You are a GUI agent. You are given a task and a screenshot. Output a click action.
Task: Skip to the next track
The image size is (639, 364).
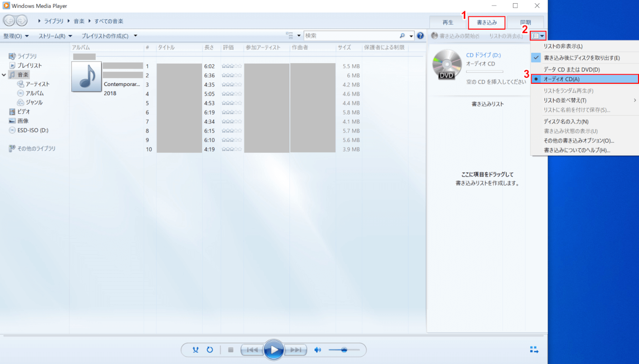click(x=295, y=350)
